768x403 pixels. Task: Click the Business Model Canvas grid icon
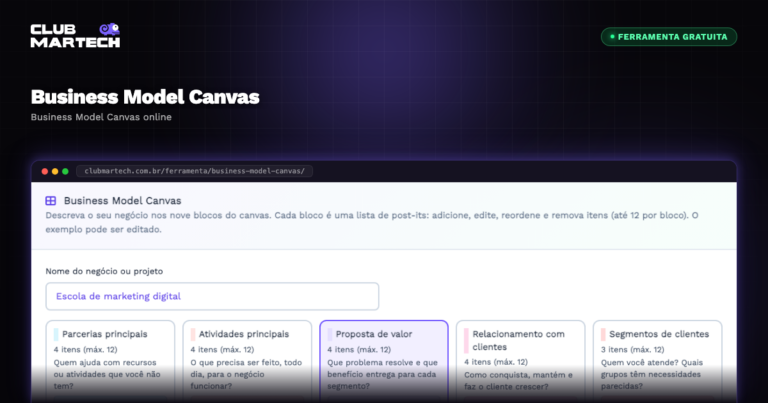(50, 201)
